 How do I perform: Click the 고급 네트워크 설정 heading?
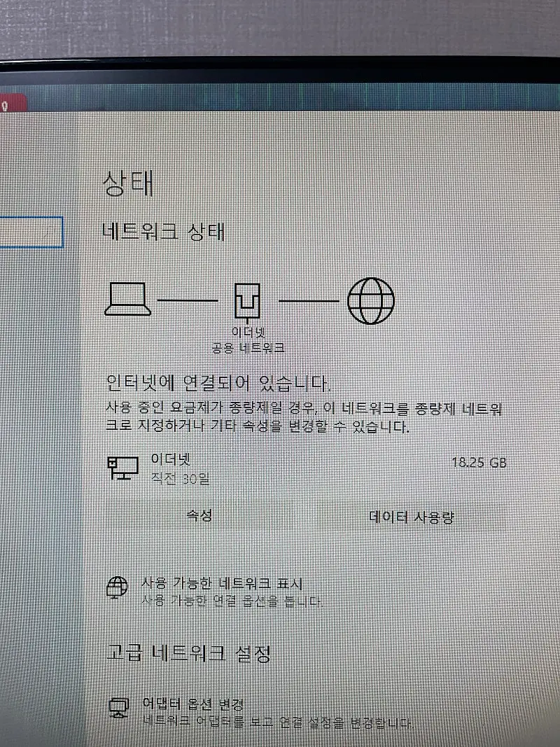pyautogui.click(x=188, y=653)
